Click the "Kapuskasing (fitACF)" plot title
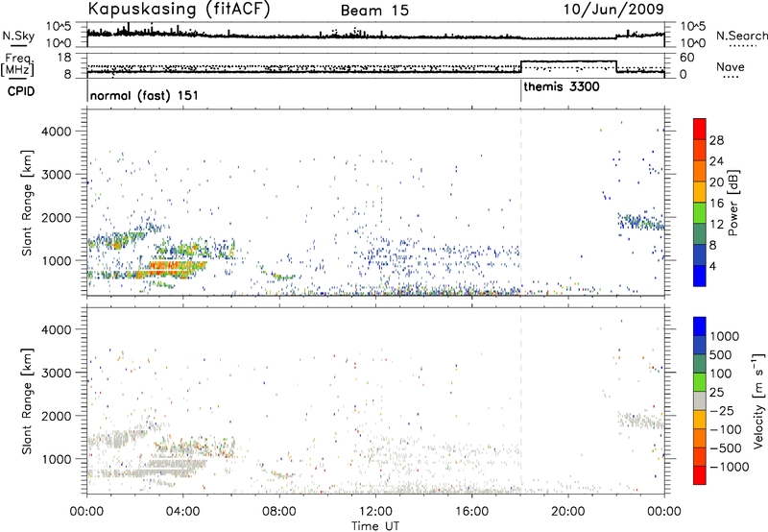768x532 pixels. click(x=179, y=9)
